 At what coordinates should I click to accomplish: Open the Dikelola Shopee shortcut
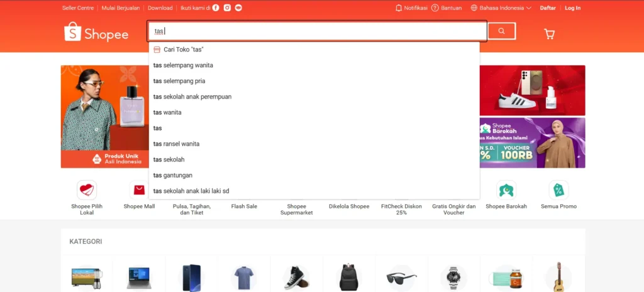point(349,207)
